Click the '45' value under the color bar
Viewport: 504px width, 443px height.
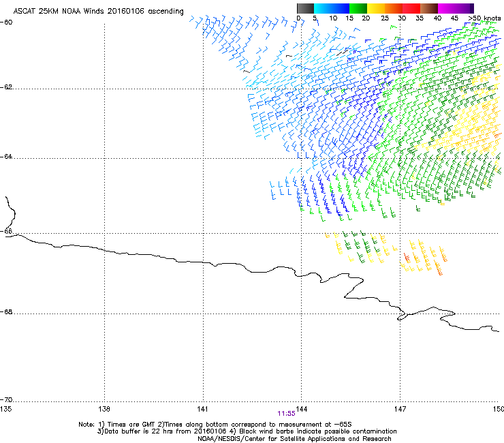pyautogui.click(x=454, y=18)
